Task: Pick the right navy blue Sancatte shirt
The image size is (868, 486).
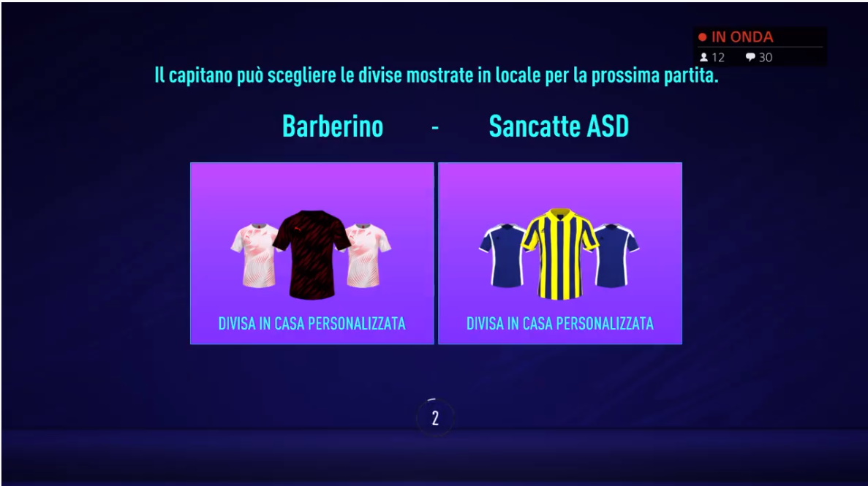Action: (x=617, y=255)
